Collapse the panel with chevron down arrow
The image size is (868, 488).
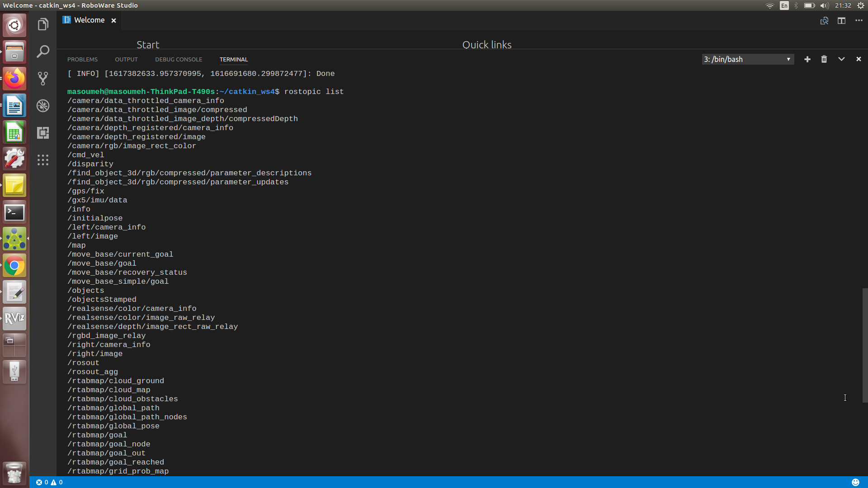tap(841, 59)
